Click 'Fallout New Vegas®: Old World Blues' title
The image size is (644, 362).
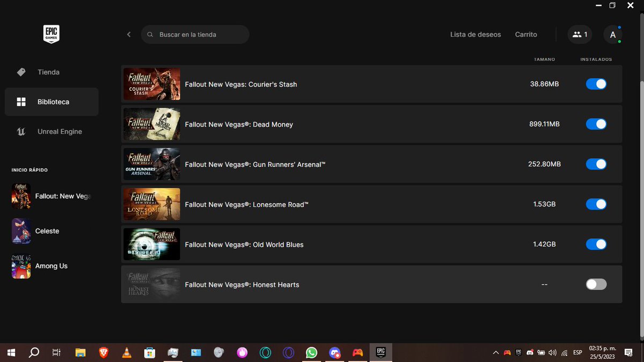(x=244, y=245)
